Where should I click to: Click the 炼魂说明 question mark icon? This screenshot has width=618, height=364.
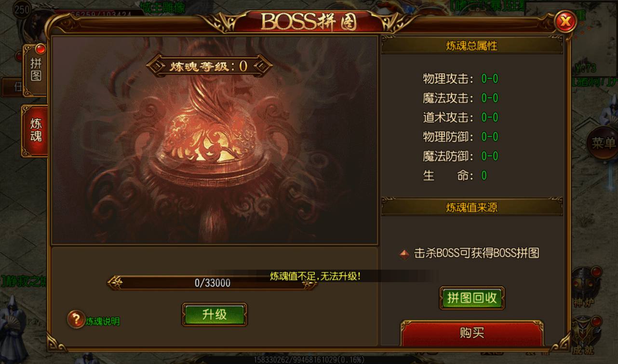(x=76, y=319)
